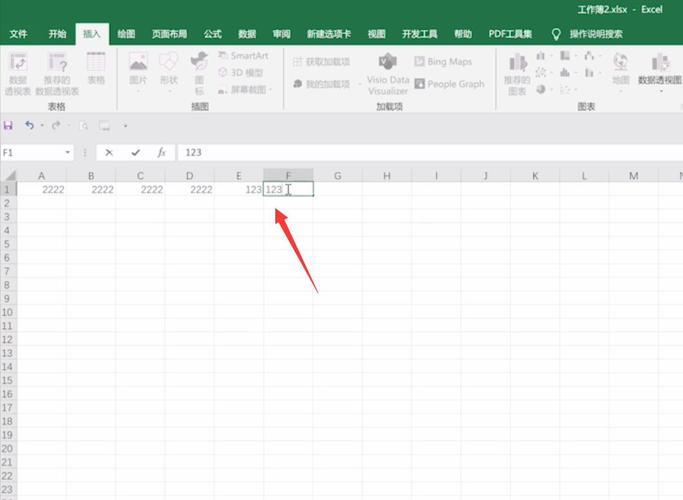This screenshot has height=500, width=683.
Task: Open the PivotChart dropdown arrow
Action: [x=661, y=91]
